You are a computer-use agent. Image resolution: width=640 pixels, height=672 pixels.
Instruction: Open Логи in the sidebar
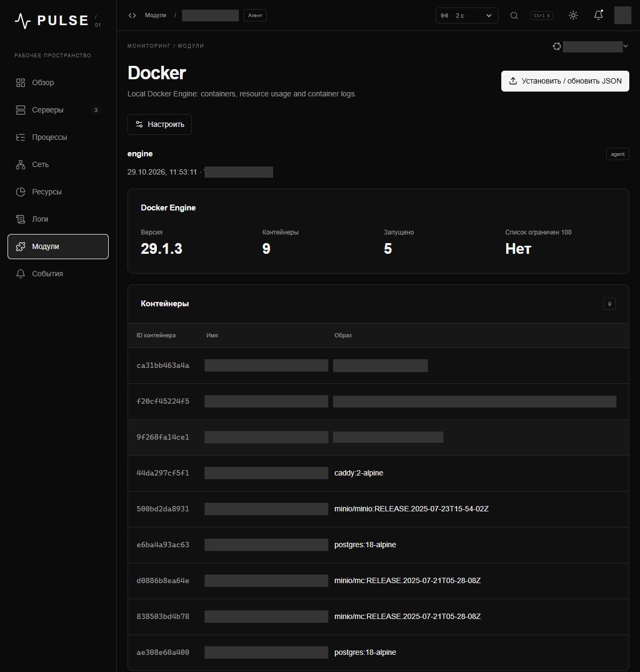tap(58, 219)
